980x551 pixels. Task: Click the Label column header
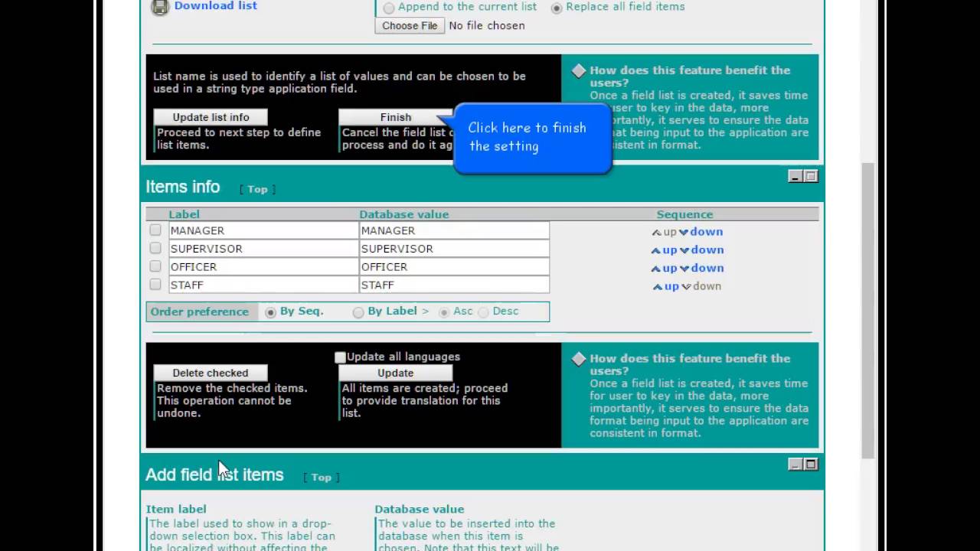tap(185, 214)
